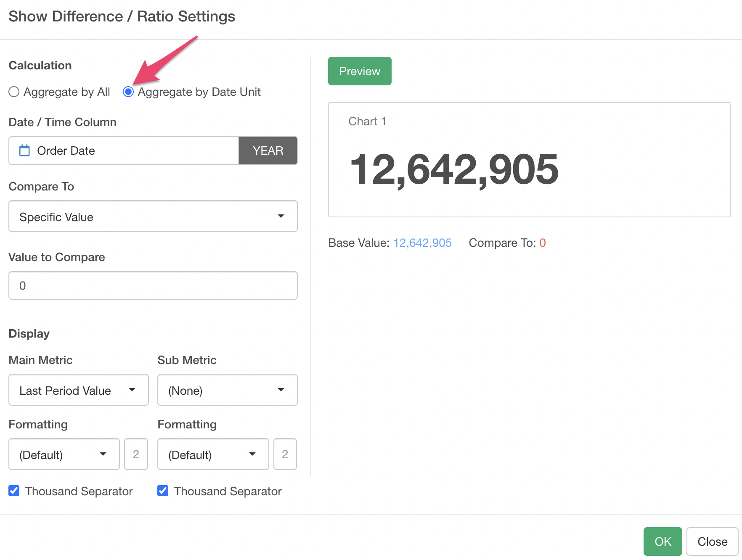Open the Sub Metric (None) dropdown
The height and width of the screenshot is (560, 742).
[x=227, y=390]
